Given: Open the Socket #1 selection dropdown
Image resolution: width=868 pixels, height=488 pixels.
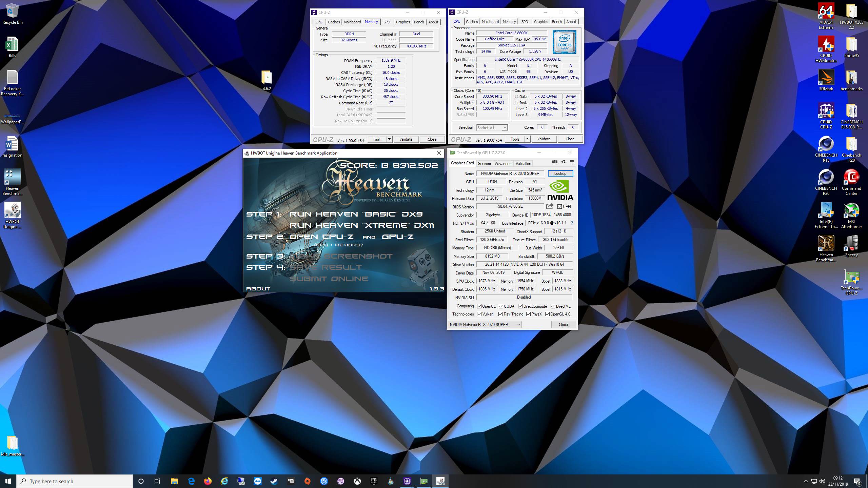Looking at the screenshot, I should 492,127.
